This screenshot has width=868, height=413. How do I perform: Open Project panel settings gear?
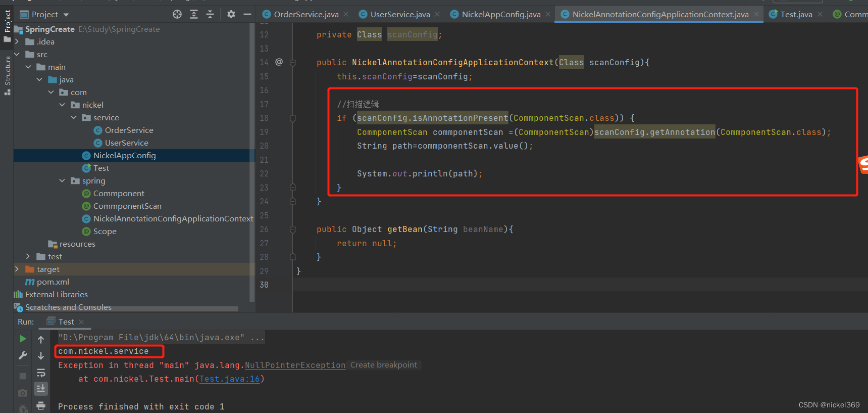pos(231,14)
